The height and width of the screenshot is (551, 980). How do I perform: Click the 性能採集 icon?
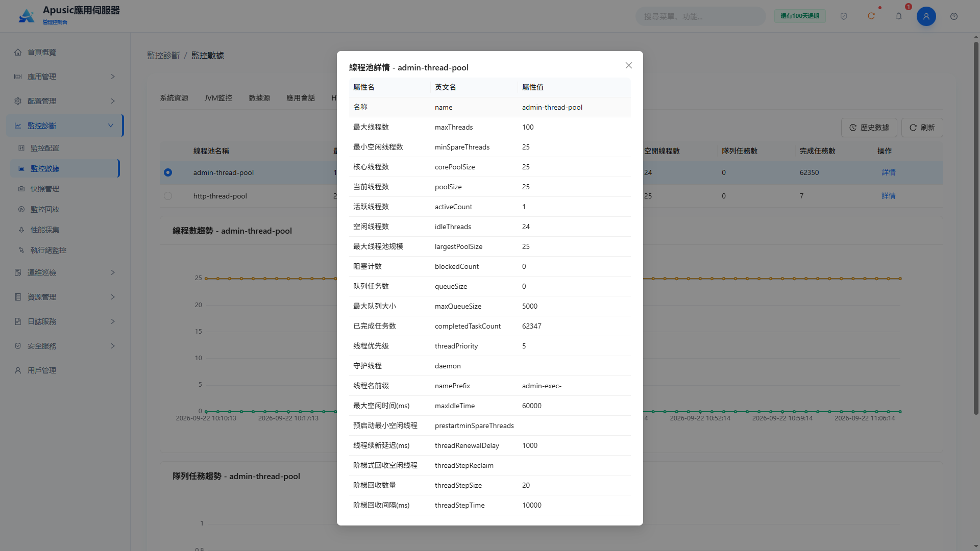click(x=21, y=230)
